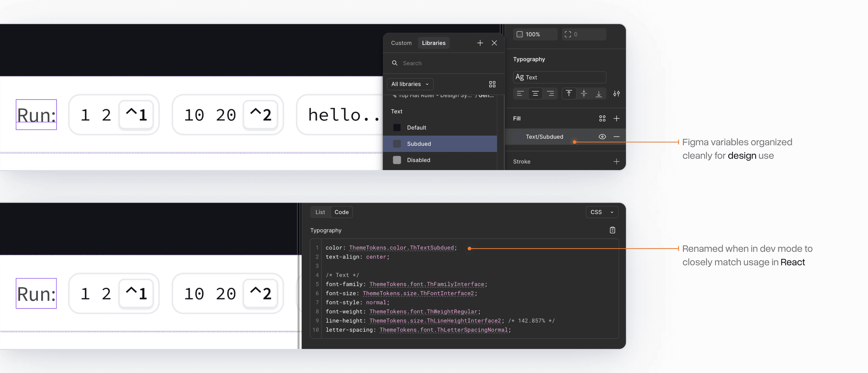Image resolution: width=868 pixels, height=373 pixels.
Task: Add a stroke using the plus icon
Action: pyautogui.click(x=617, y=161)
